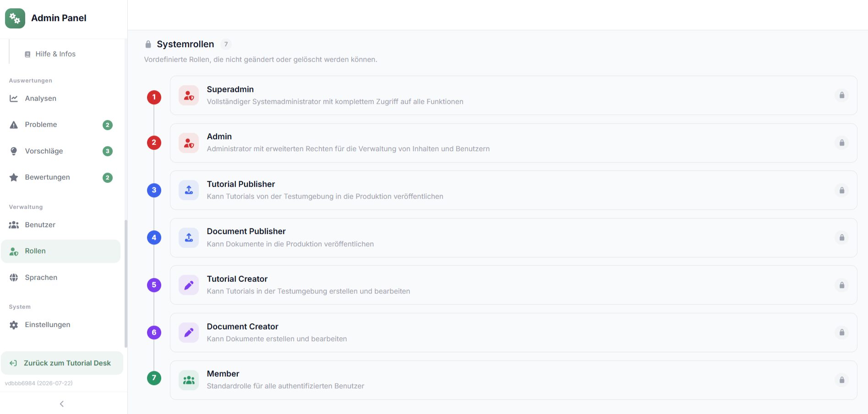Click the lock icon on Document Creator row
The height and width of the screenshot is (414, 868).
(842, 332)
